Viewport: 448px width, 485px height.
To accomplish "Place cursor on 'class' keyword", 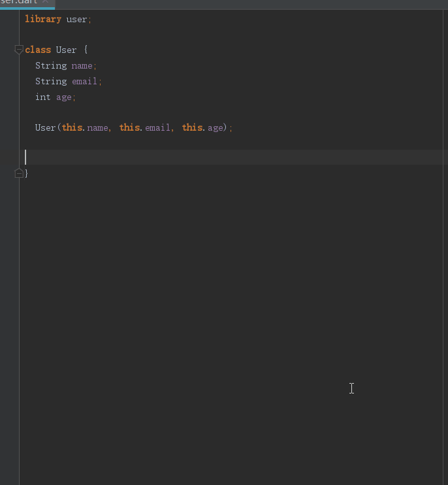I will pyautogui.click(x=38, y=50).
